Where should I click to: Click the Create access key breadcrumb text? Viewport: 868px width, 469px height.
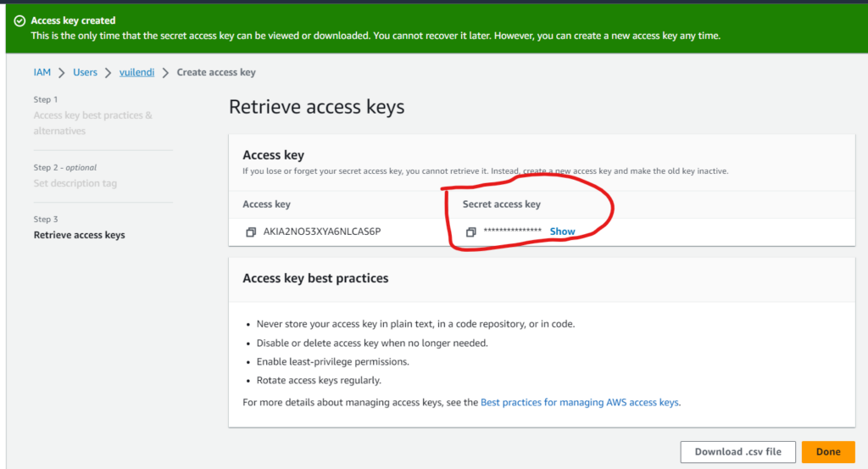tap(216, 73)
